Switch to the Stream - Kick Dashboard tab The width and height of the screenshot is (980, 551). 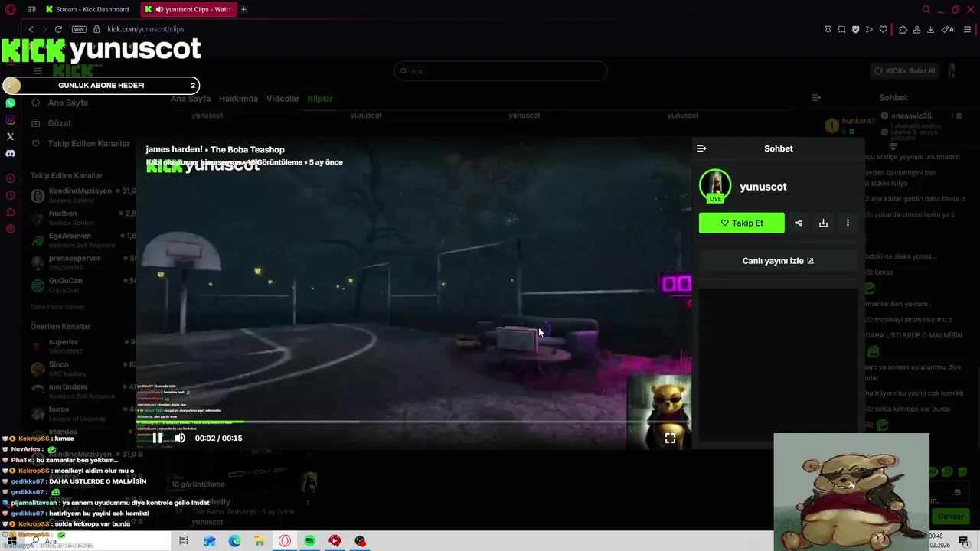click(x=87, y=9)
